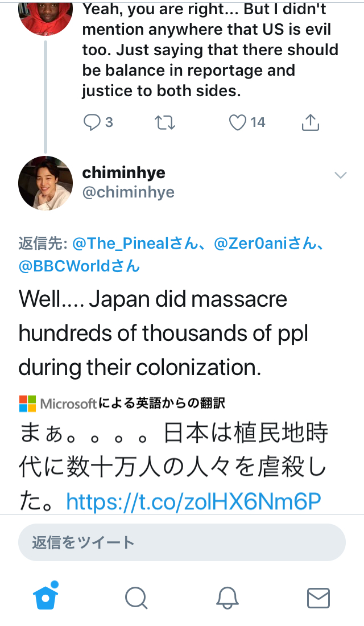
Task: Open the Home tab in bottom bar
Action: click(45, 597)
